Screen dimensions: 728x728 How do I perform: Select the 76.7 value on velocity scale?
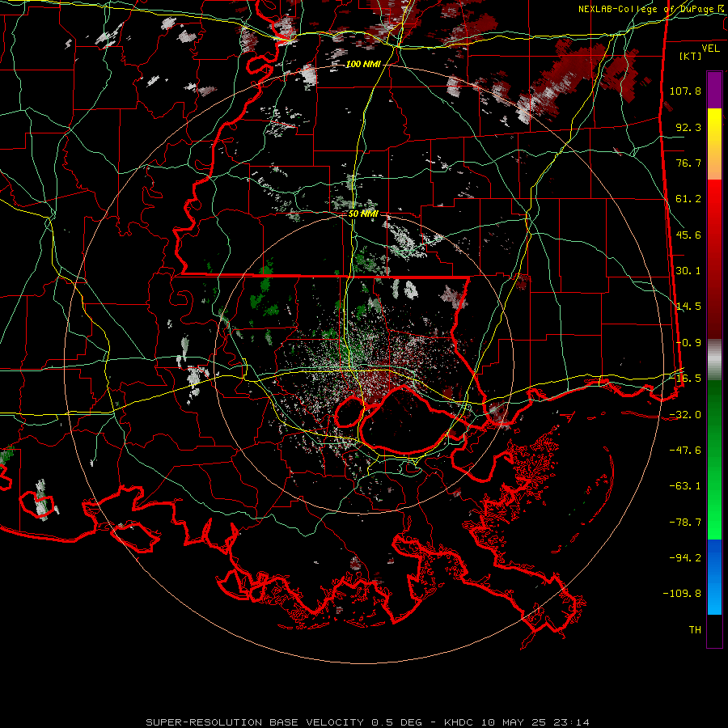click(x=688, y=163)
